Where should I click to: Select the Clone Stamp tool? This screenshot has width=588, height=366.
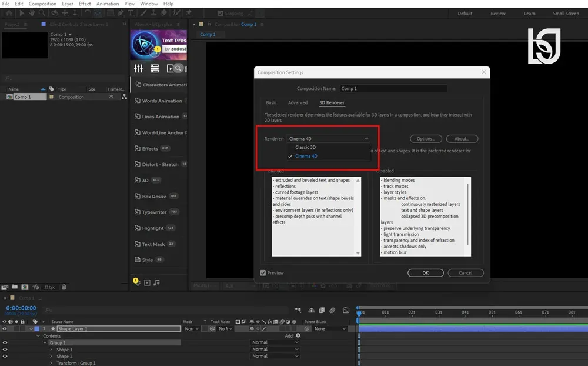coord(153,13)
